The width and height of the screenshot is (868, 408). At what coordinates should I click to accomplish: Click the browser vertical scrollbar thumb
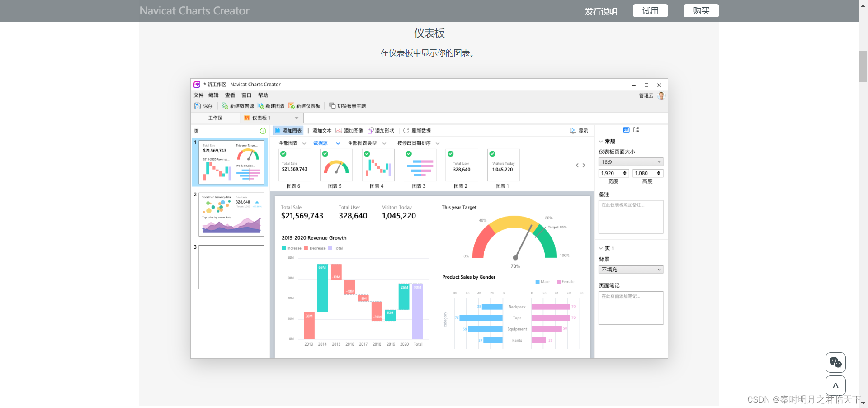point(863,66)
